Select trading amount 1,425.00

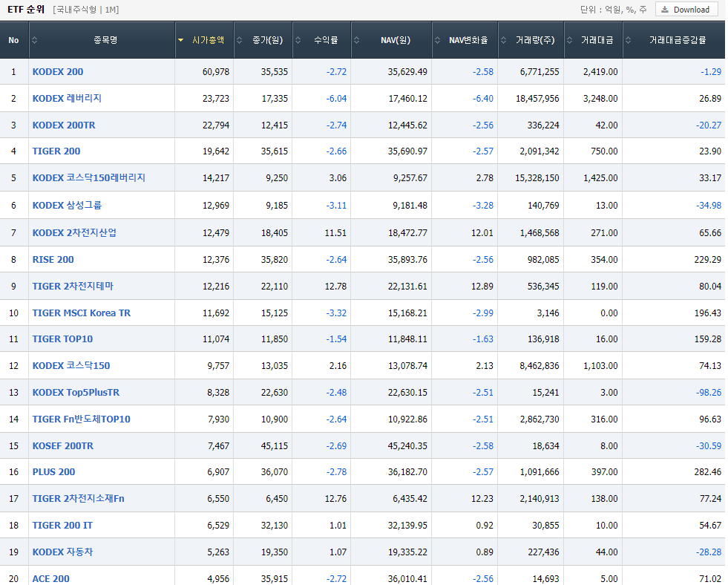(600, 178)
